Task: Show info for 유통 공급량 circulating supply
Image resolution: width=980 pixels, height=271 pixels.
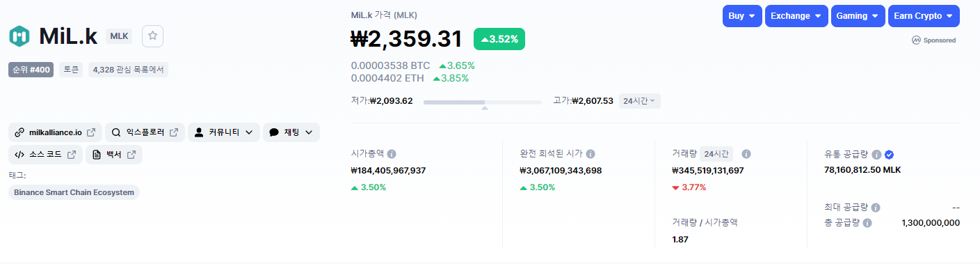Action: pos(876,155)
